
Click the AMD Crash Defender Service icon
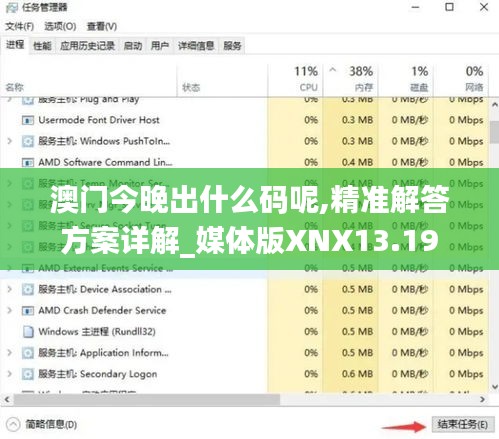(x=28, y=311)
